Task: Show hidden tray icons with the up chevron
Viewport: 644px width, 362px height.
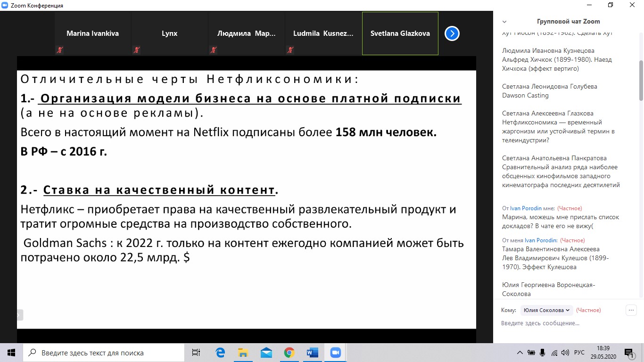Action: 520,353
